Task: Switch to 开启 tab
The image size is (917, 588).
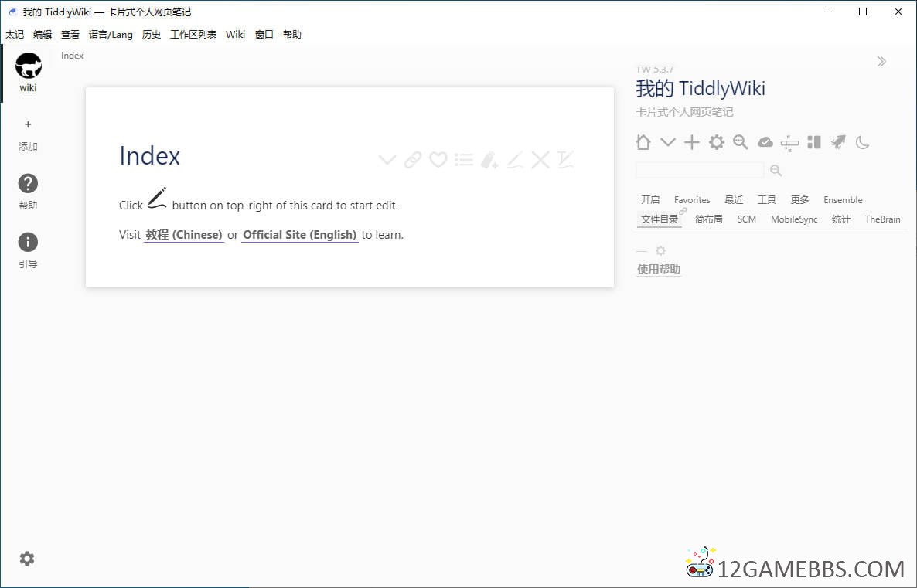Action: pos(650,200)
